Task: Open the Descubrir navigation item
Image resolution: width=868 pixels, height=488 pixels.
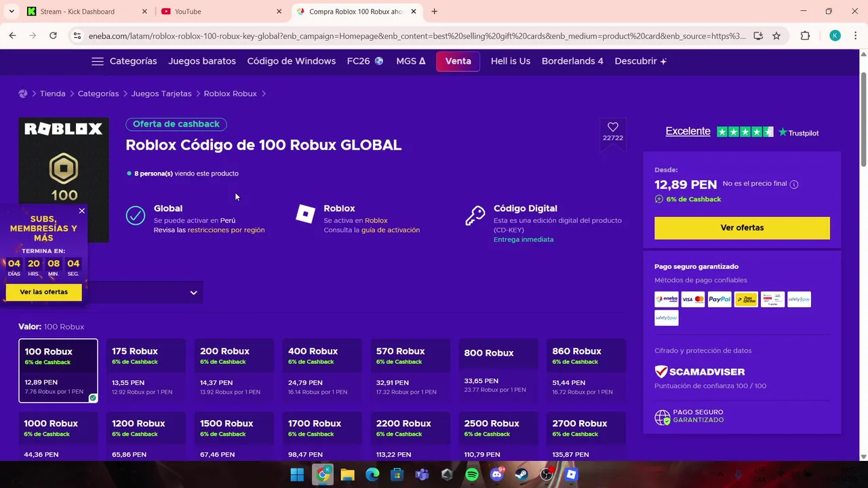Action: pos(641,61)
